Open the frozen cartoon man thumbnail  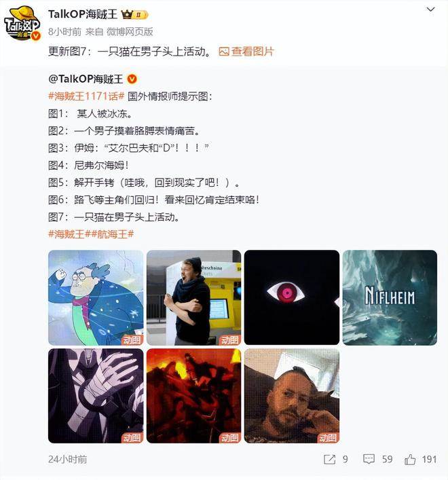click(96, 297)
